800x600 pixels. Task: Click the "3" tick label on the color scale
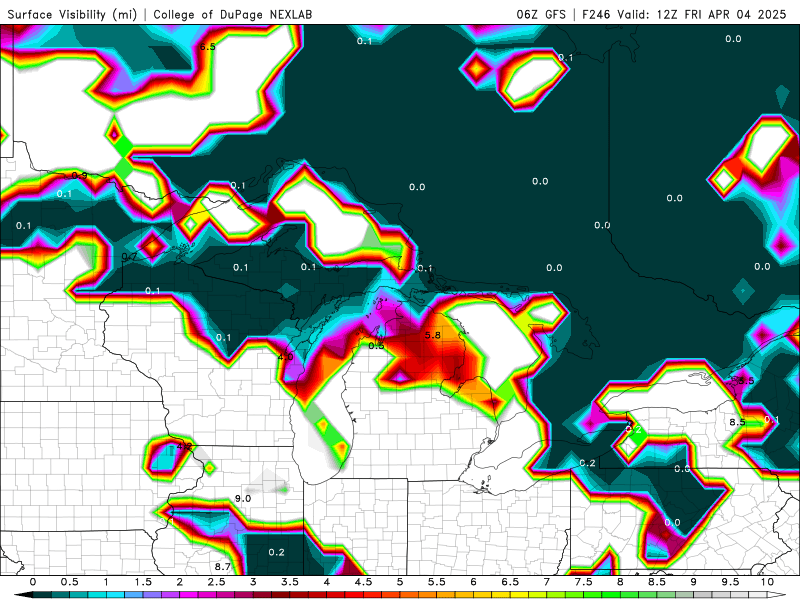(x=253, y=582)
